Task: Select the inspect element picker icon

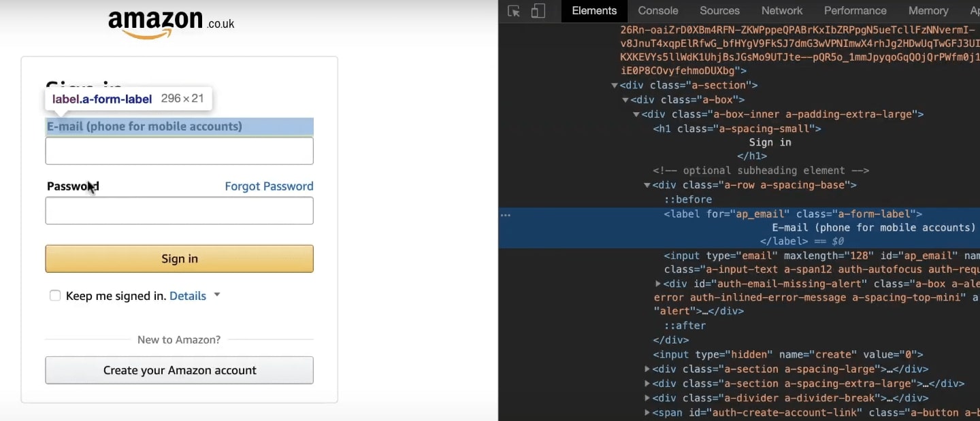Action: pos(514,11)
